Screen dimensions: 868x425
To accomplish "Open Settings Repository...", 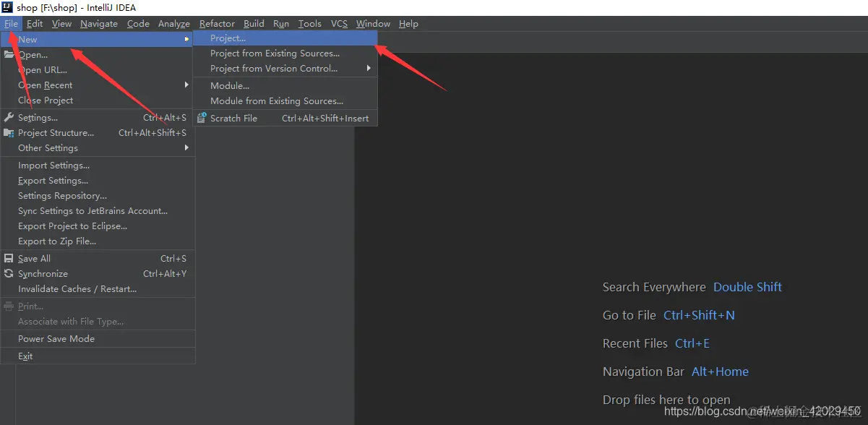I will tap(98, 196).
